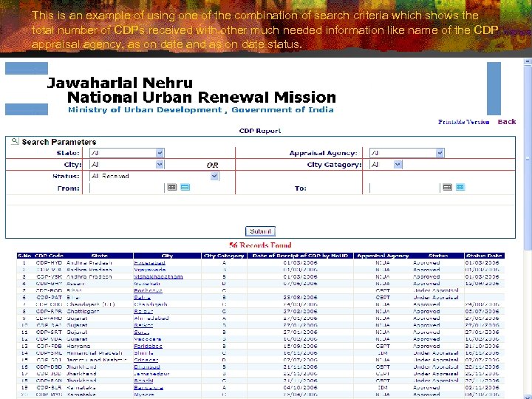Select the CDP-BLR code cell
Image resolution: width=532 pixels, height=399 pixels.
point(50,387)
